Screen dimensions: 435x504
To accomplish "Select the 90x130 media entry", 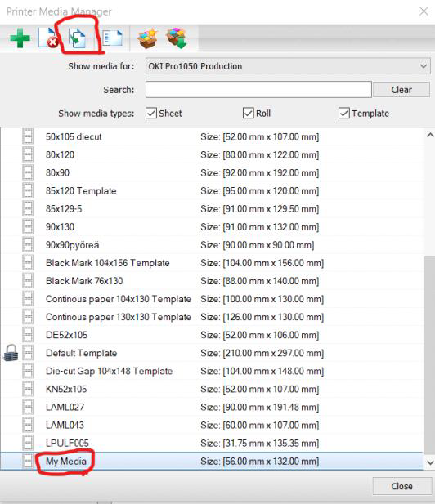I will point(212,227).
